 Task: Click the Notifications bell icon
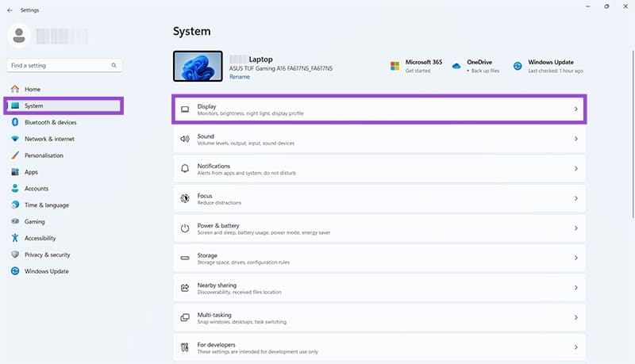185,169
